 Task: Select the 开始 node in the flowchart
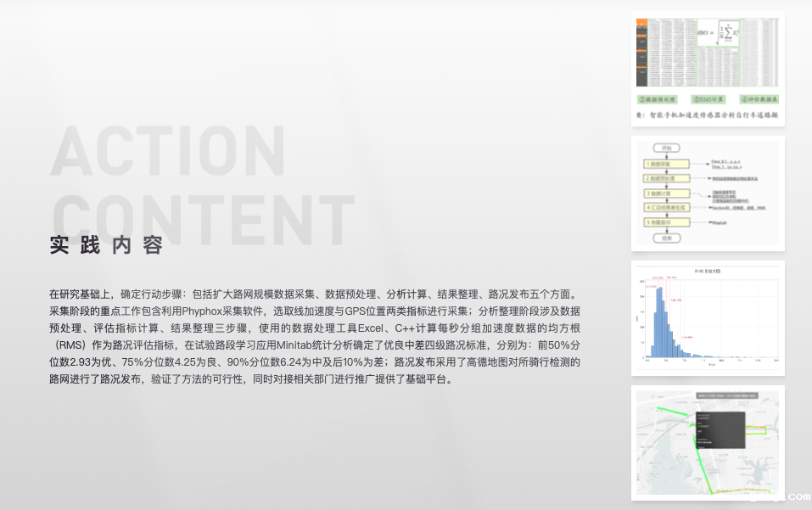coord(667,148)
